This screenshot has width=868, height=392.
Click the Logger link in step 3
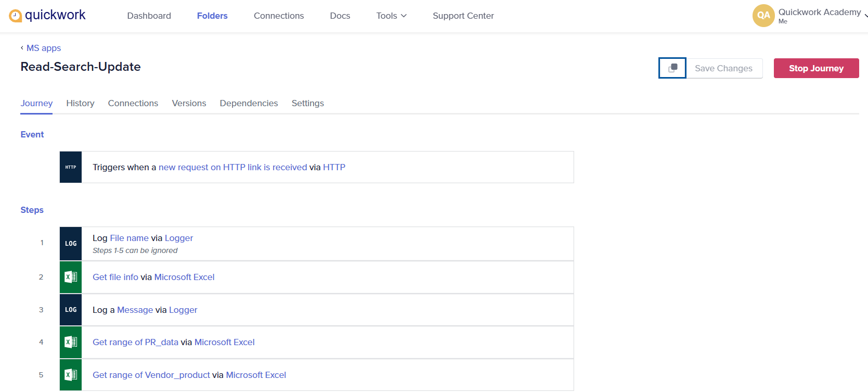[x=183, y=310]
